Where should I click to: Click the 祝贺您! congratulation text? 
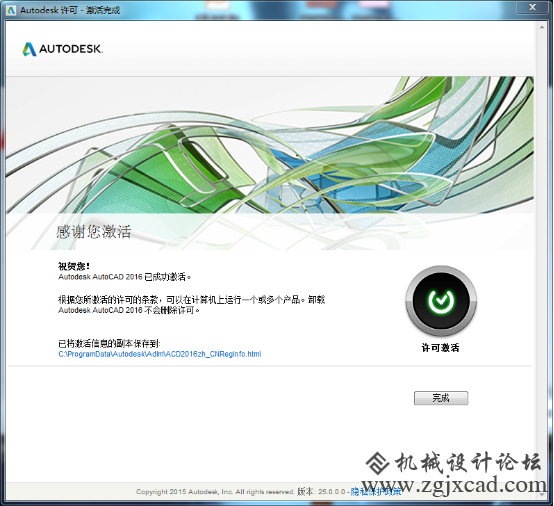74,266
